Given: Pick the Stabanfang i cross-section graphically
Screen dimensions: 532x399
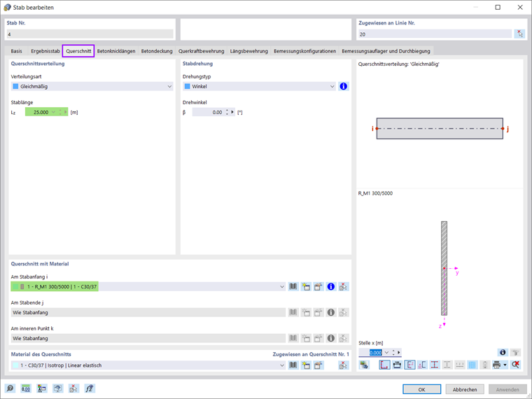Looking at the screenshot, I should 344,287.
